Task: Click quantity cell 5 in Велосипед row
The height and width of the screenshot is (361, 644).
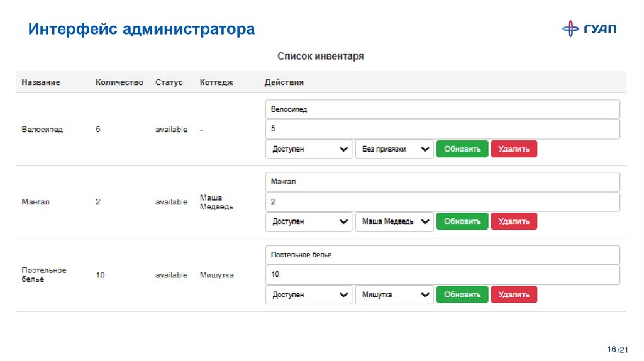Action: (x=97, y=130)
